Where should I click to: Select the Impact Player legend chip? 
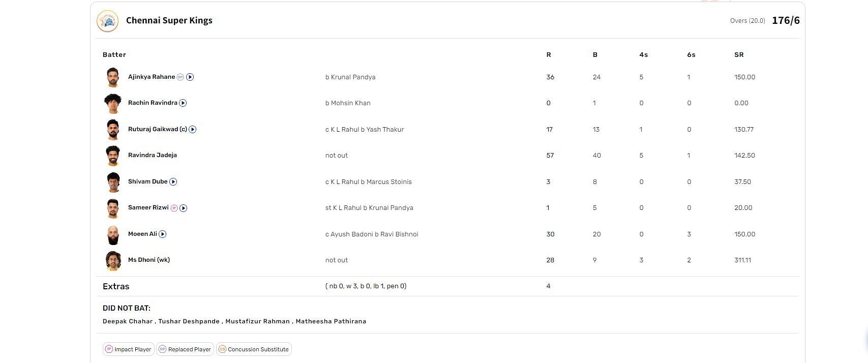(x=128, y=349)
